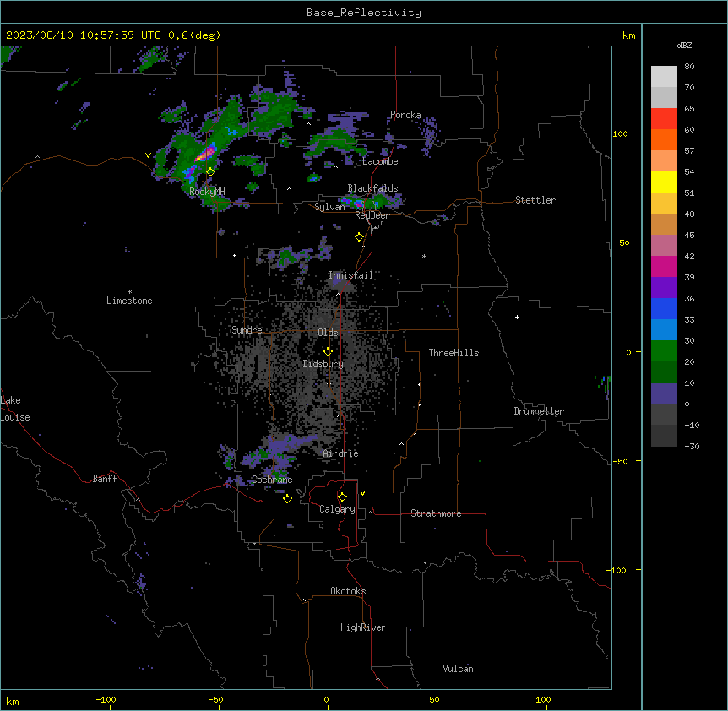This screenshot has width=728, height=711.
Task: Click the Limestone label
Action: (129, 301)
